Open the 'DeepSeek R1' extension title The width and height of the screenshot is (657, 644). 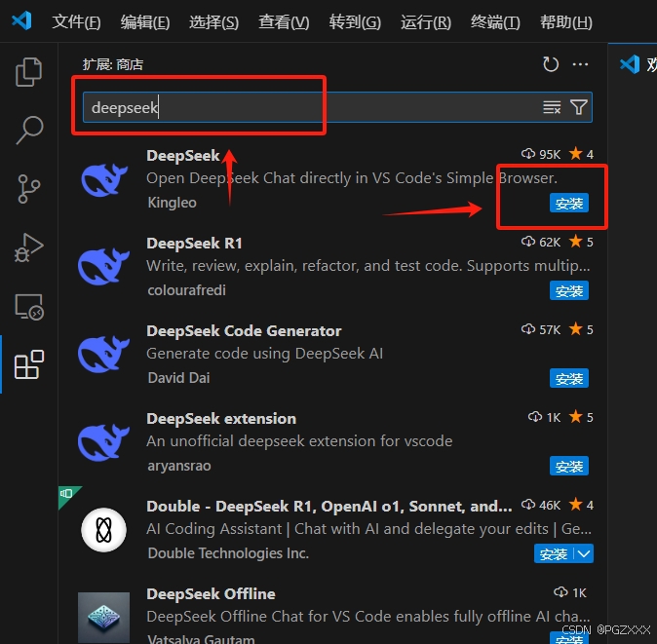pyautogui.click(x=194, y=244)
